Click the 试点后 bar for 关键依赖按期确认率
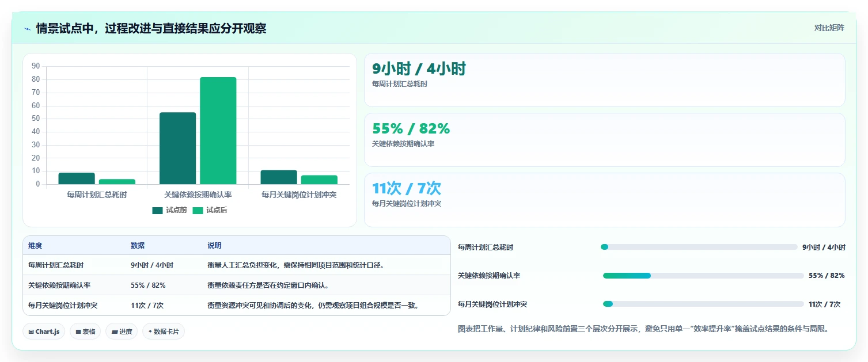 click(x=218, y=131)
